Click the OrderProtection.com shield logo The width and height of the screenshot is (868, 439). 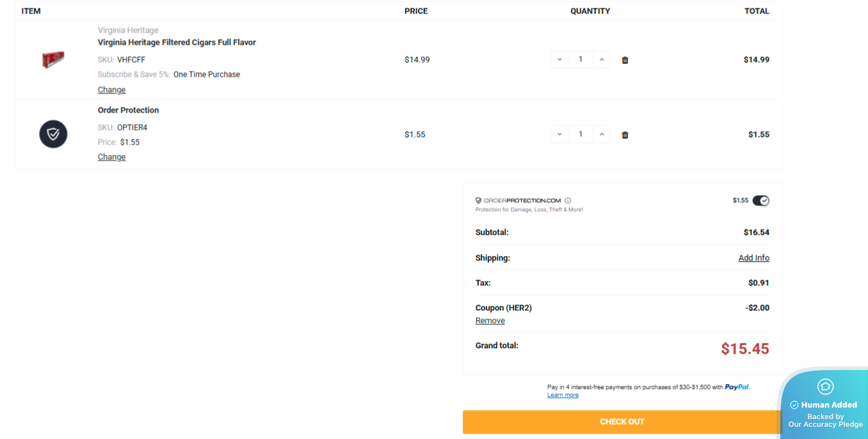(478, 200)
